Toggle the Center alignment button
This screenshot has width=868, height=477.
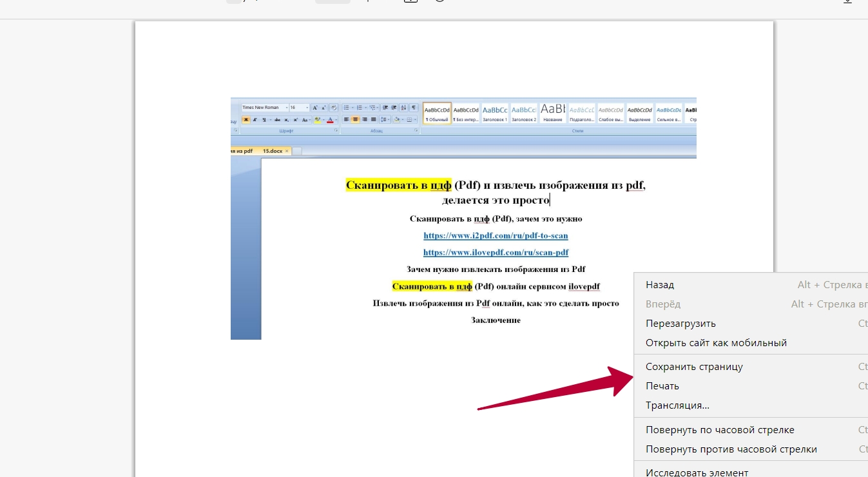click(x=355, y=119)
